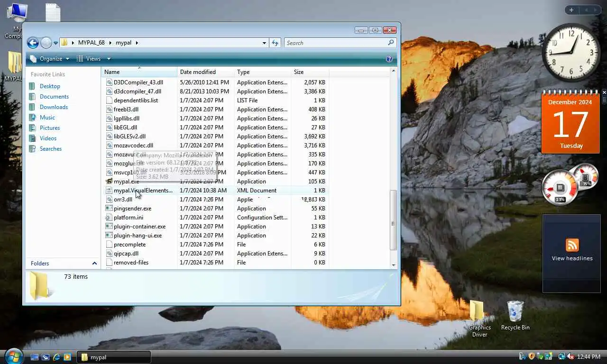Image resolution: width=607 pixels, height=364 pixels.
Task: Select the plugin-container.exe icon
Action: tap(109, 227)
